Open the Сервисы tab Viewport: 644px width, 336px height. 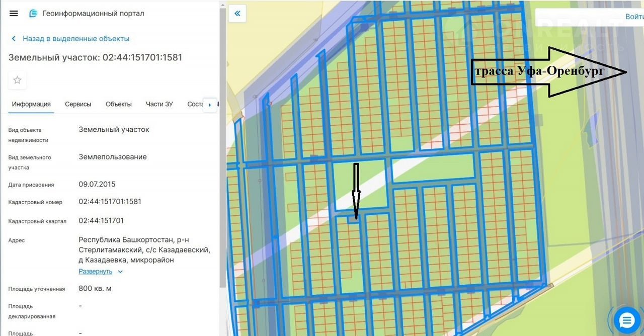point(78,104)
